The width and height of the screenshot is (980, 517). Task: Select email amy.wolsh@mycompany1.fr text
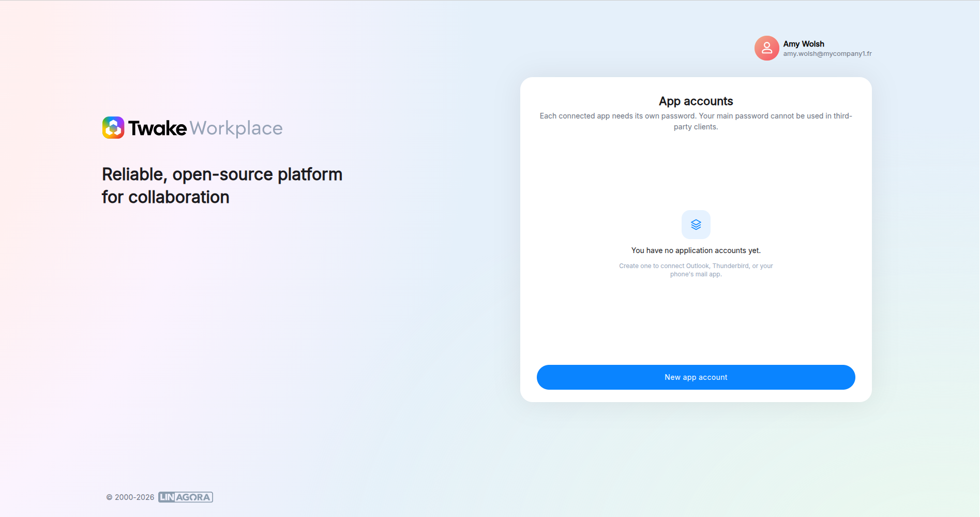coord(827,54)
